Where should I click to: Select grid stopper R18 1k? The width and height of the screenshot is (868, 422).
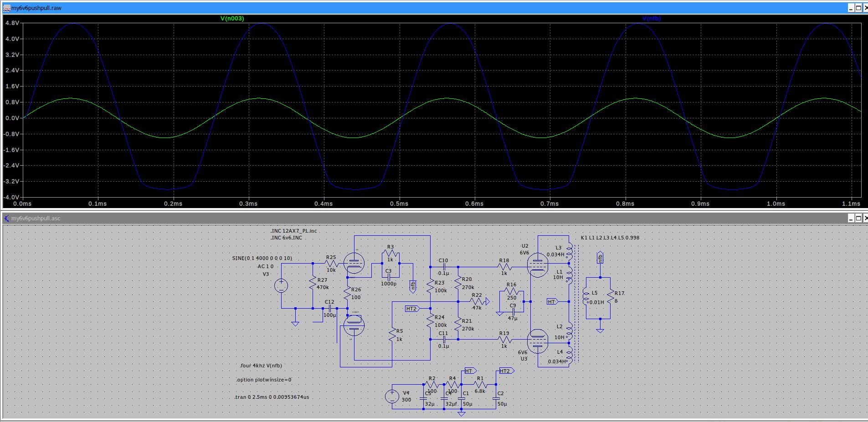pyautogui.click(x=504, y=267)
